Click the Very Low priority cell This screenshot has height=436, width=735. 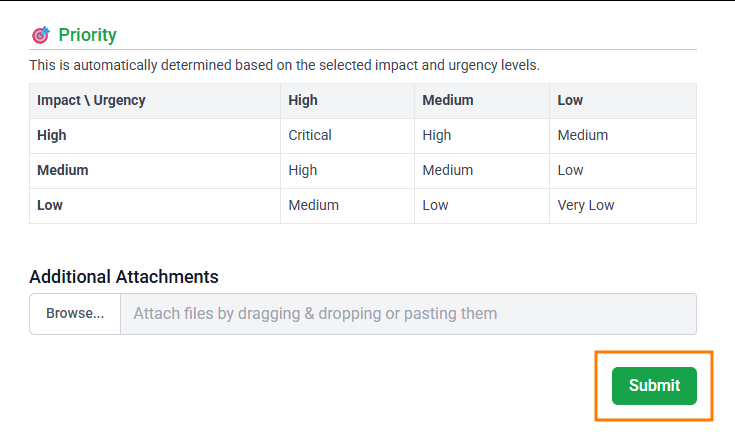586,205
